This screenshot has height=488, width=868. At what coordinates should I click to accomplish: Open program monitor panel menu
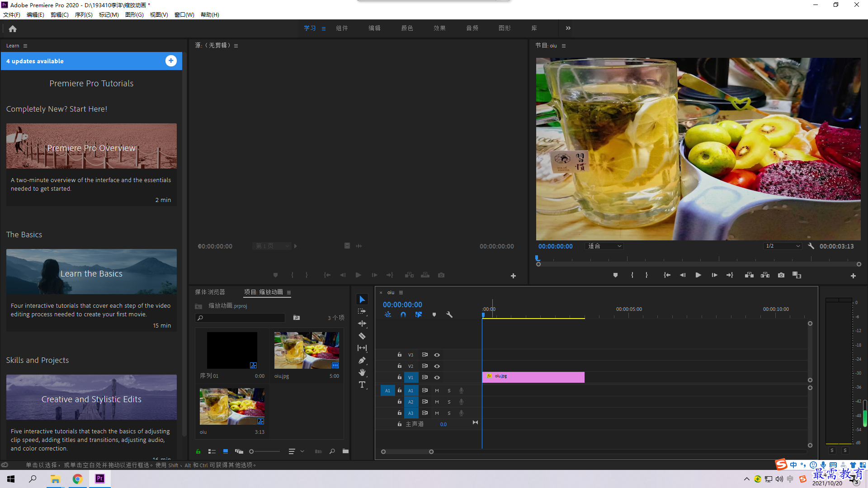coord(564,46)
